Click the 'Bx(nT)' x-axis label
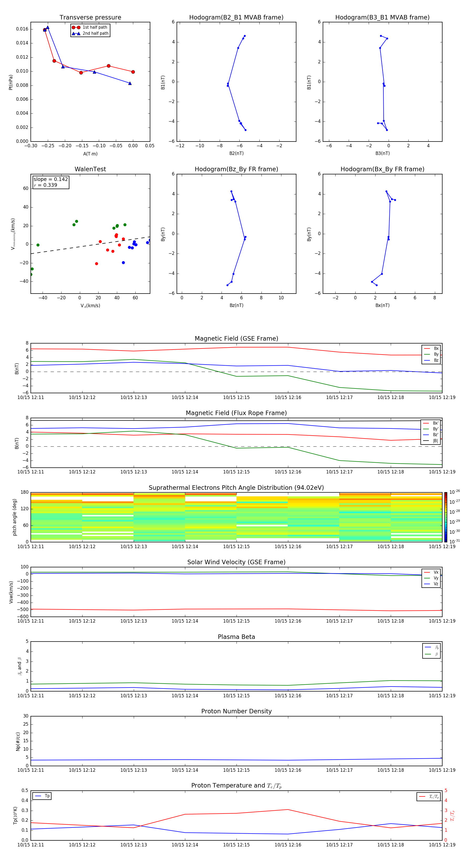Image resolution: width=473 pixels, height=868 pixels. [382, 305]
